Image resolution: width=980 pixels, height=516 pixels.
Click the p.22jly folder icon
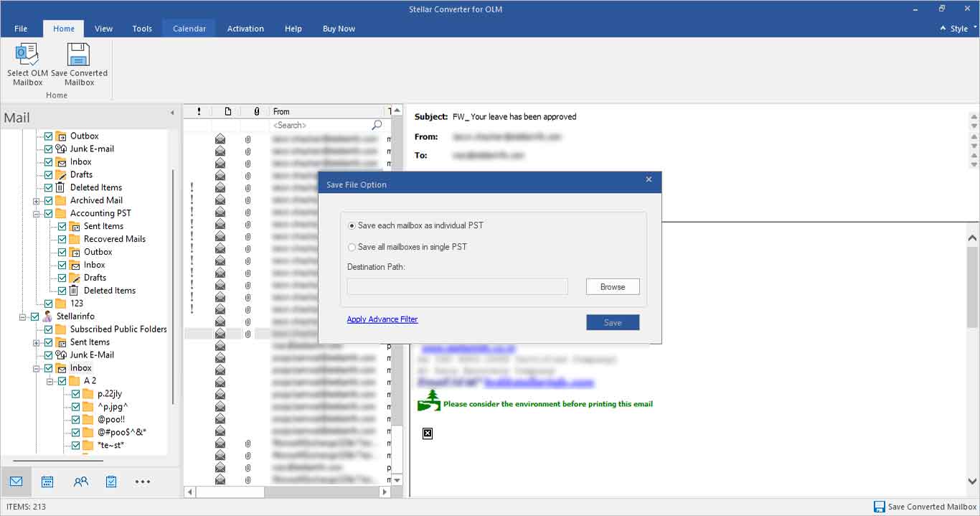(x=88, y=393)
